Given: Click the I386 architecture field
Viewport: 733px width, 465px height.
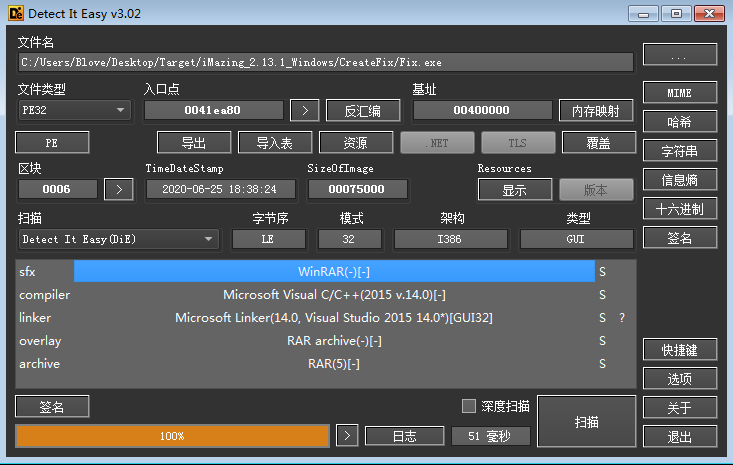Looking at the screenshot, I should coord(450,239).
